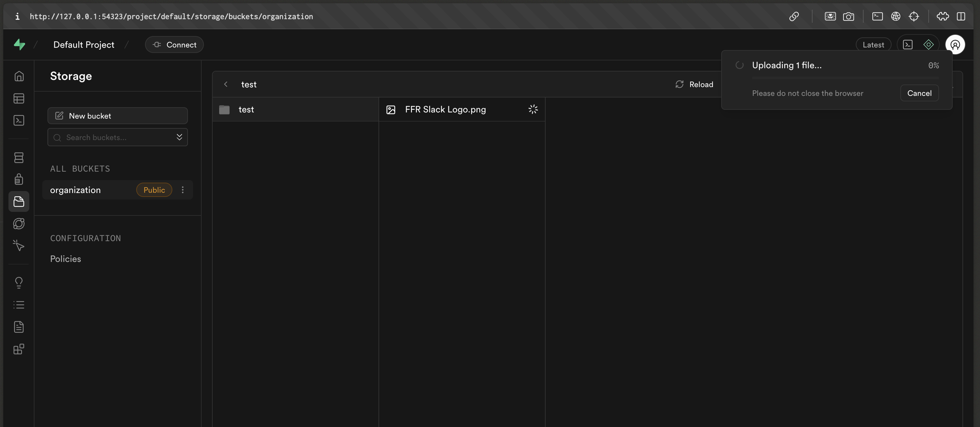Viewport: 980px width, 427px height.
Task: Open the Table Editor sidebar icon
Action: coord(19,98)
